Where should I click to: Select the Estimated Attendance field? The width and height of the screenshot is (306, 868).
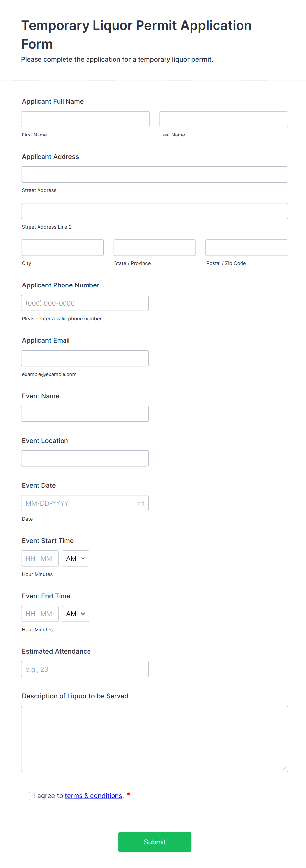85,669
